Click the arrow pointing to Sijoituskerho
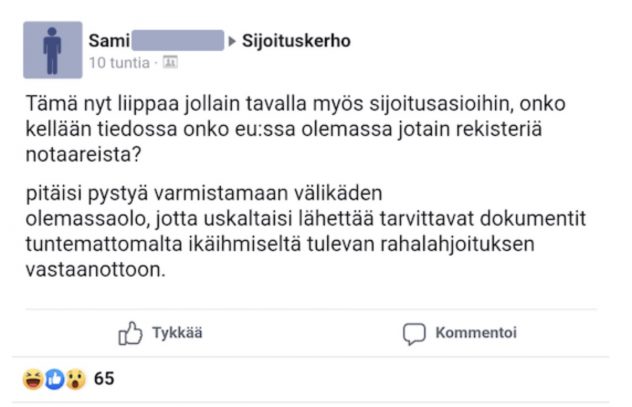 [233, 41]
